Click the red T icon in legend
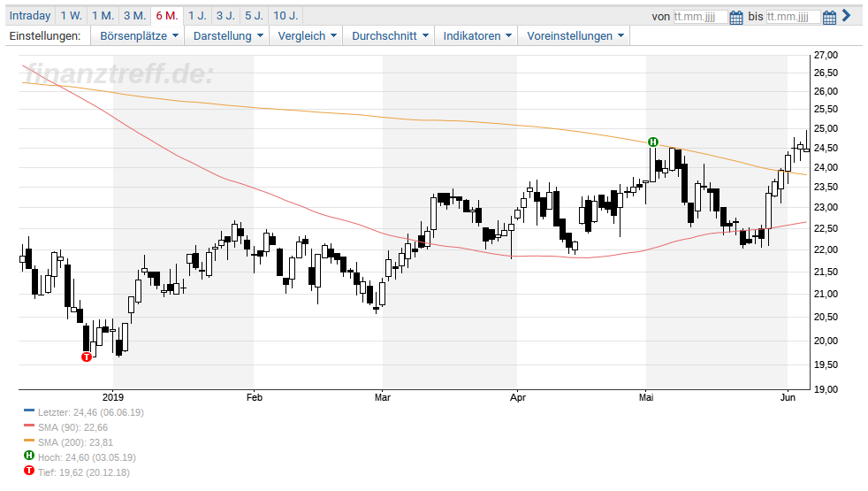Viewport: 868px width, 491px height. click(x=29, y=471)
